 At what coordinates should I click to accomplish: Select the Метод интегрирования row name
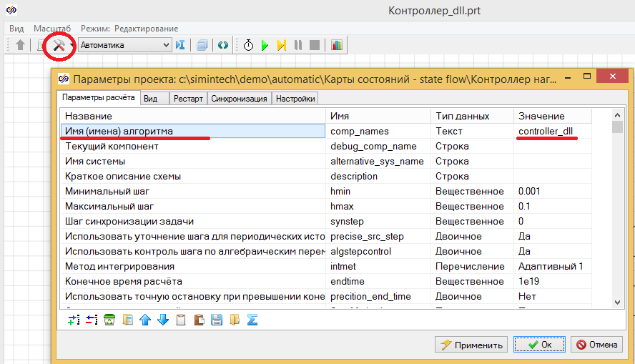193,266
